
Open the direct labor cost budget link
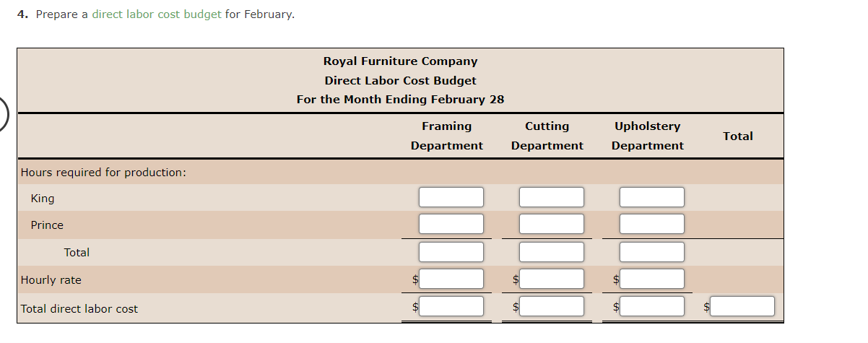coord(156,14)
